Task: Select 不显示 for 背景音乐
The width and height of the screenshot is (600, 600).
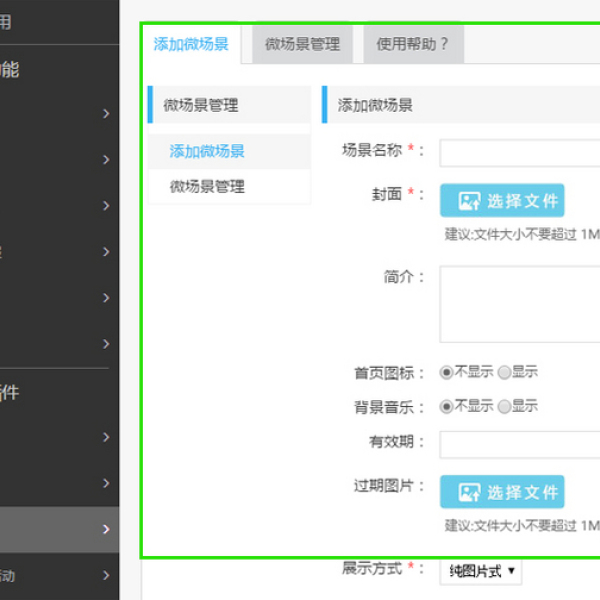Action: pyautogui.click(x=447, y=406)
